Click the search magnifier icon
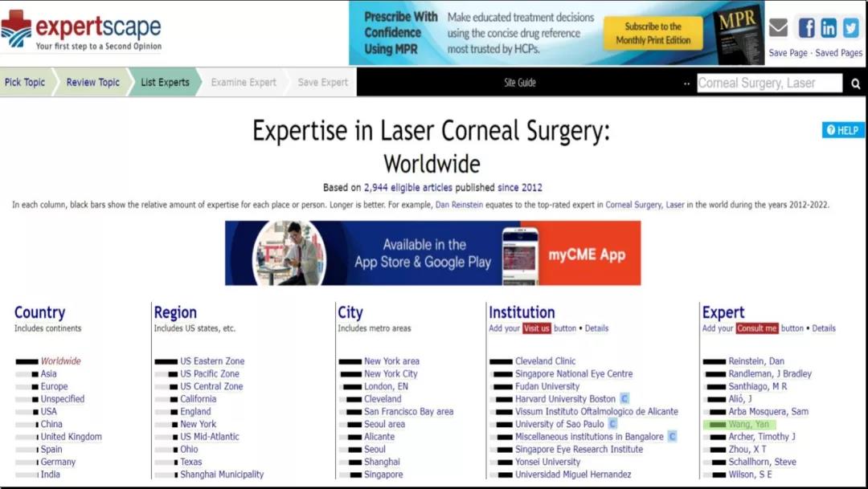 855,84
